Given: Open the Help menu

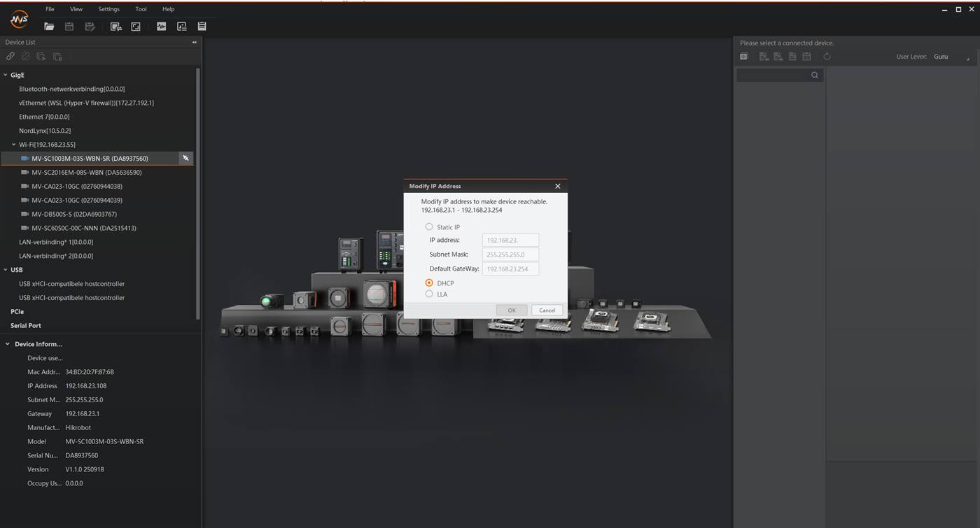Looking at the screenshot, I should (x=168, y=9).
